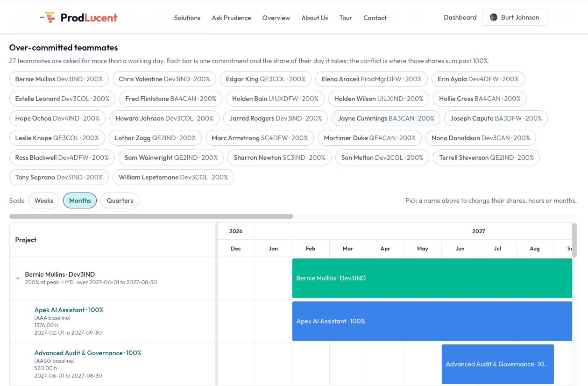This screenshot has width=588, height=386.
Task: Open Advanced Audit & Governance · 100% link
Action: pyautogui.click(x=88, y=353)
